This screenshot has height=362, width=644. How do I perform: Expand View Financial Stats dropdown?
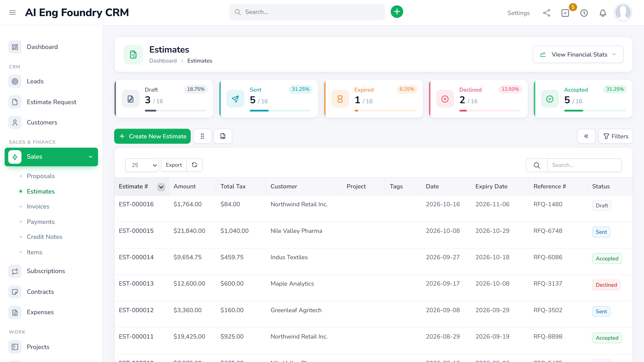[578, 55]
